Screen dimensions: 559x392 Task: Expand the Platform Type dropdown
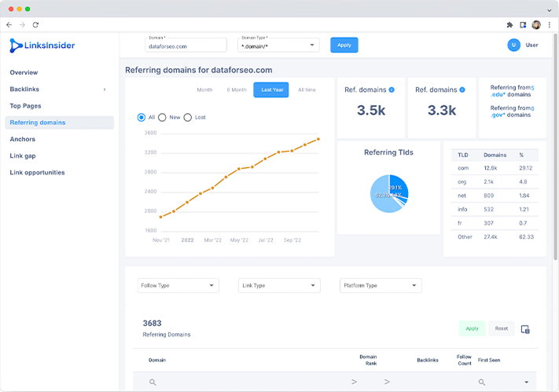pyautogui.click(x=381, y=285)
